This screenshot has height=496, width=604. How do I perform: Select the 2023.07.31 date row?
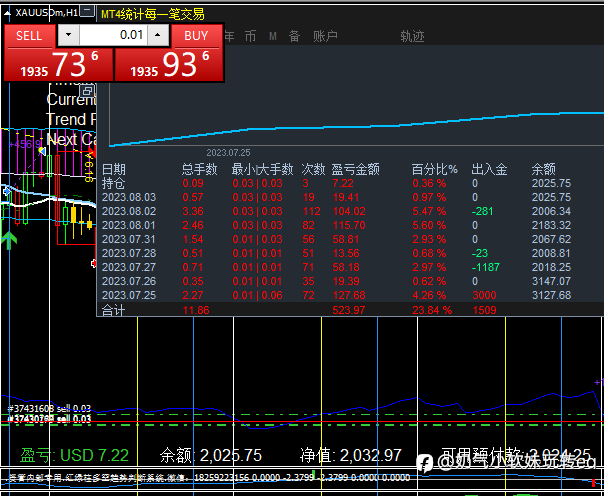(129, 239)
